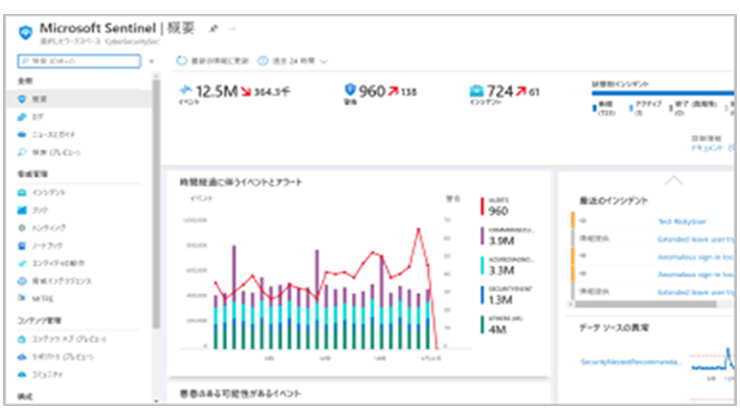740x417 pixels.
Task: Click the アクティブ status legend entry
Action: 646,108
